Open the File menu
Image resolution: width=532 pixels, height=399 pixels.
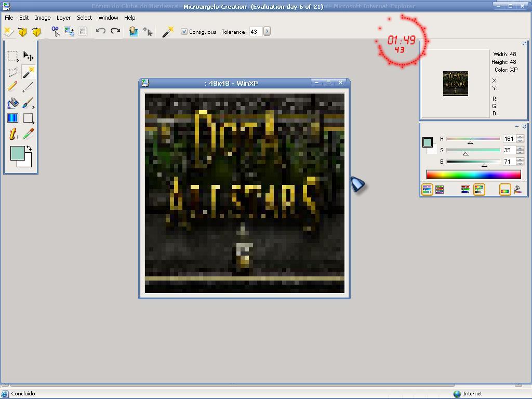coord(9,18)
